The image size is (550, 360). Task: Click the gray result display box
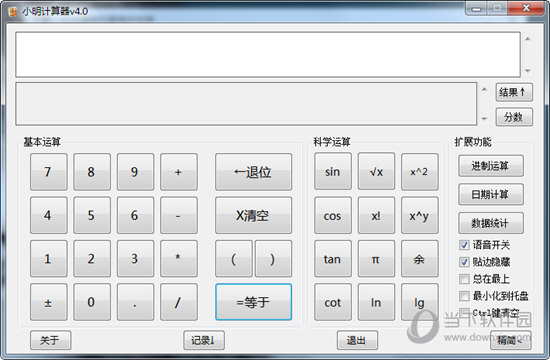pyautogui.click(x=246, y=104)
